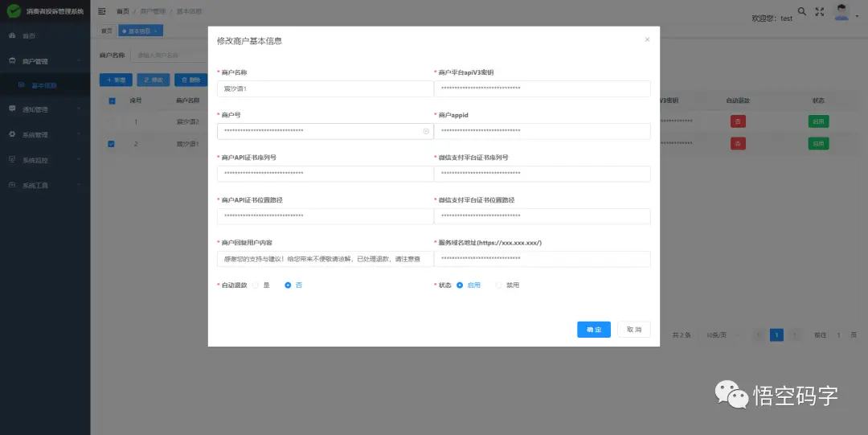868x435 pixels.
Task: Expand the 系统管理 sidebar menu arrow
Action: point(79,134)
